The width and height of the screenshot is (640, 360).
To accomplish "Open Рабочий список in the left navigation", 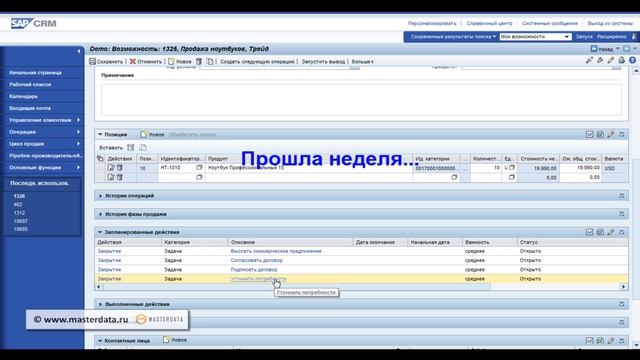I will tap(30, 84).
